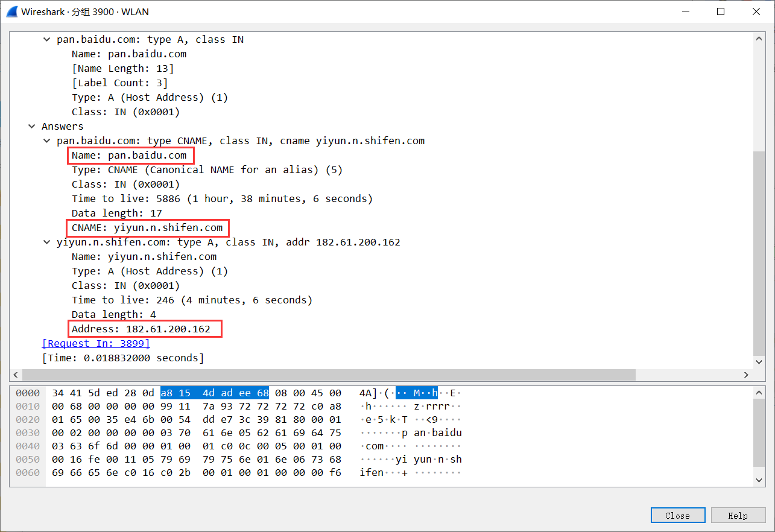Screen dimensions: 775x532
Task: Click the hex pane scroll down arrow
Action: click(759, 480)
